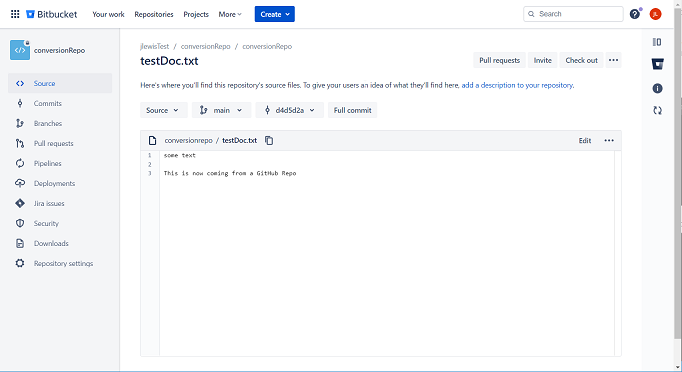Click line number 3 in file viewer
This screenshot has height=372, width=682.
pyautogui.click(x=150, y=173)
